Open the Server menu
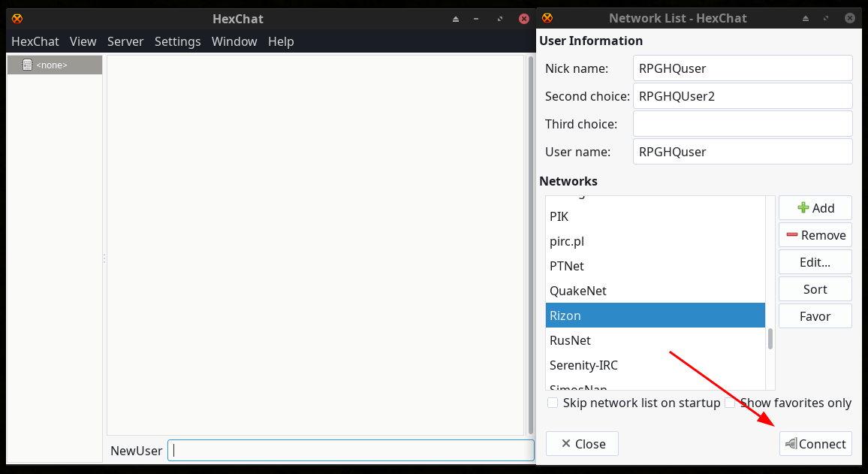868x474 pixels. tap(125, 41)
